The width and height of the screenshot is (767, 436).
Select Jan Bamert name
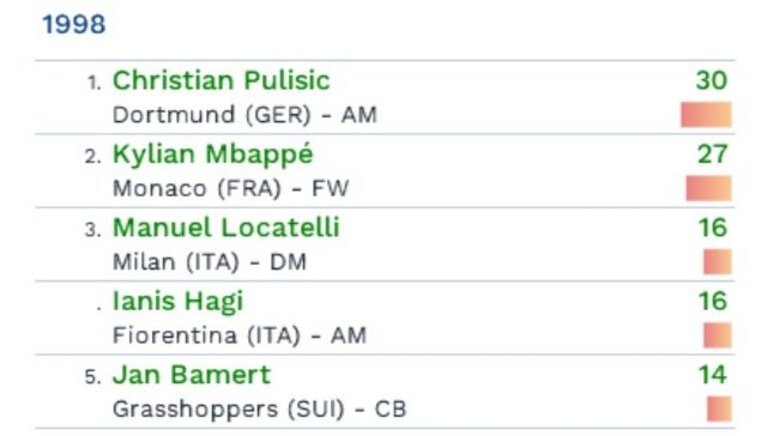(191, 375)
